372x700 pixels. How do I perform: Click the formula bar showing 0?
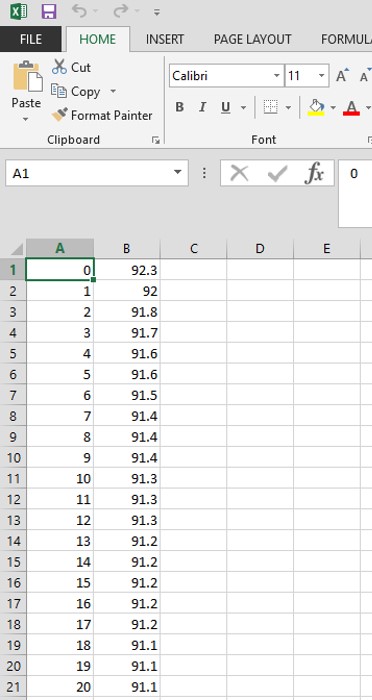(355, 193)
